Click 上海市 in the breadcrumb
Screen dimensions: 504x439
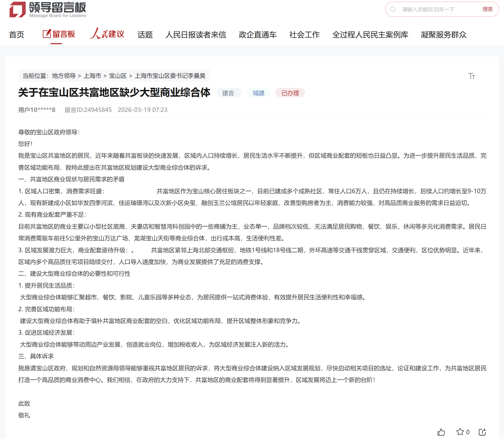tap(92, 76)
